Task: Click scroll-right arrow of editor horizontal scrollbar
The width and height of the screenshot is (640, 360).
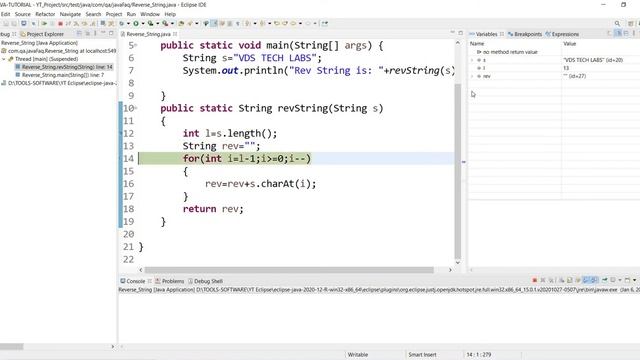Action: [450, 270]
